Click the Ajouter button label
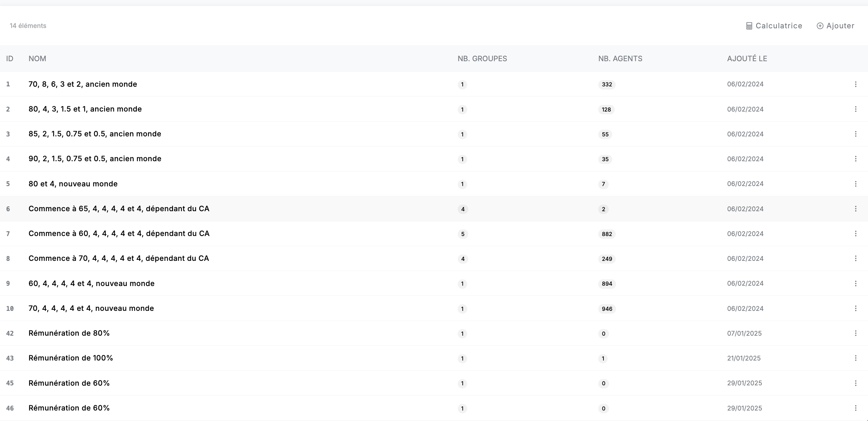868x421 pixels. [840, 26]
